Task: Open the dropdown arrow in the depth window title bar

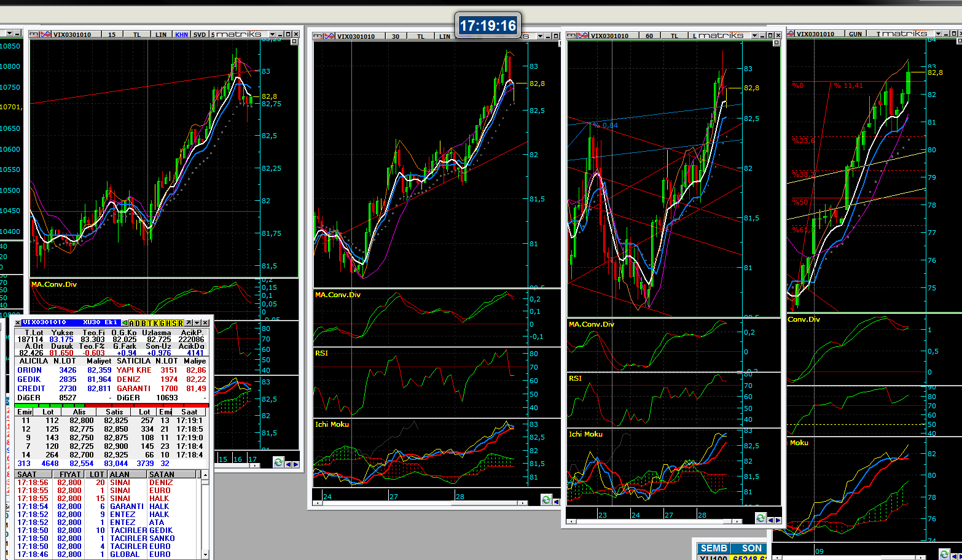Action: 197,323
